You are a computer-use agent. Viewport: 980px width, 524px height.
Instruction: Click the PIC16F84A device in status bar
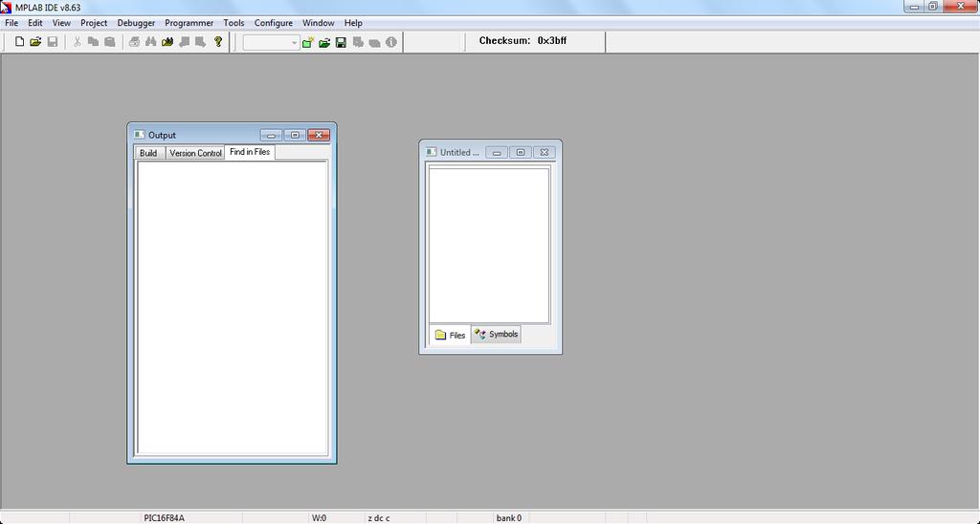(x=164, y=517)
